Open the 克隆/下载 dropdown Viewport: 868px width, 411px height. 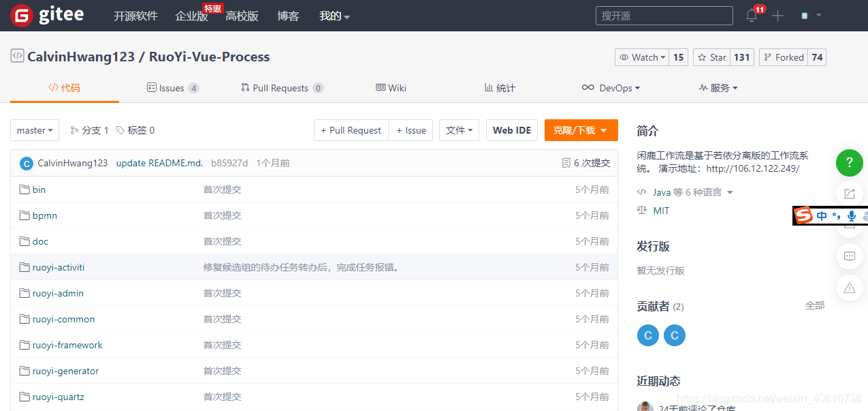[x=581, y=130]
